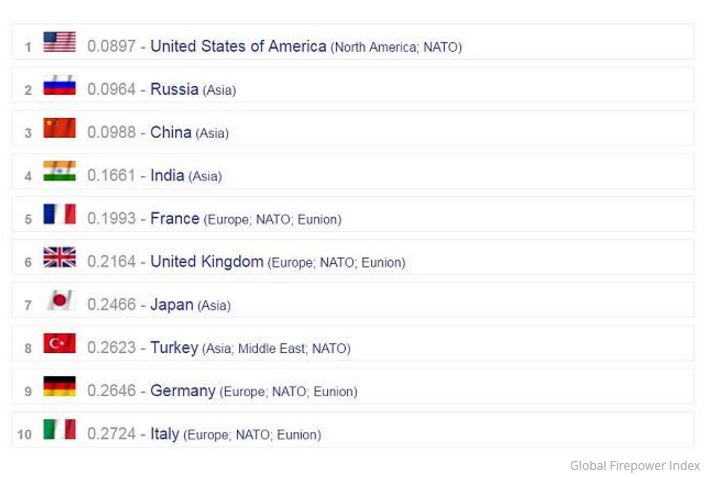Click the India flag icon
Viewport: 719px width, 477px height.
pos(60,171)
